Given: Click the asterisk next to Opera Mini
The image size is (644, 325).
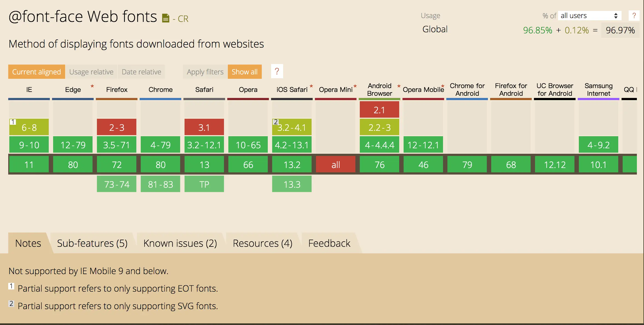Looking at the screenshot, I should (355, 86).
